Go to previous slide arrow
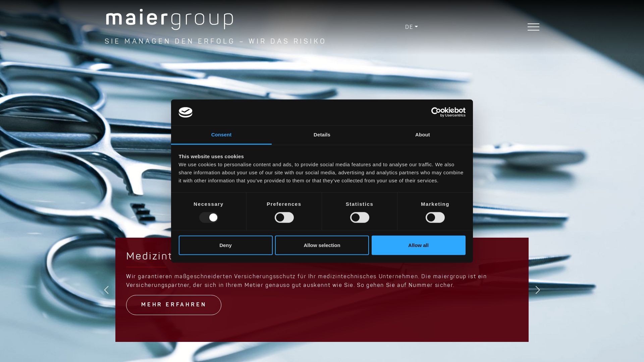Screen dimensions: 644x362 tap(106, 290)
